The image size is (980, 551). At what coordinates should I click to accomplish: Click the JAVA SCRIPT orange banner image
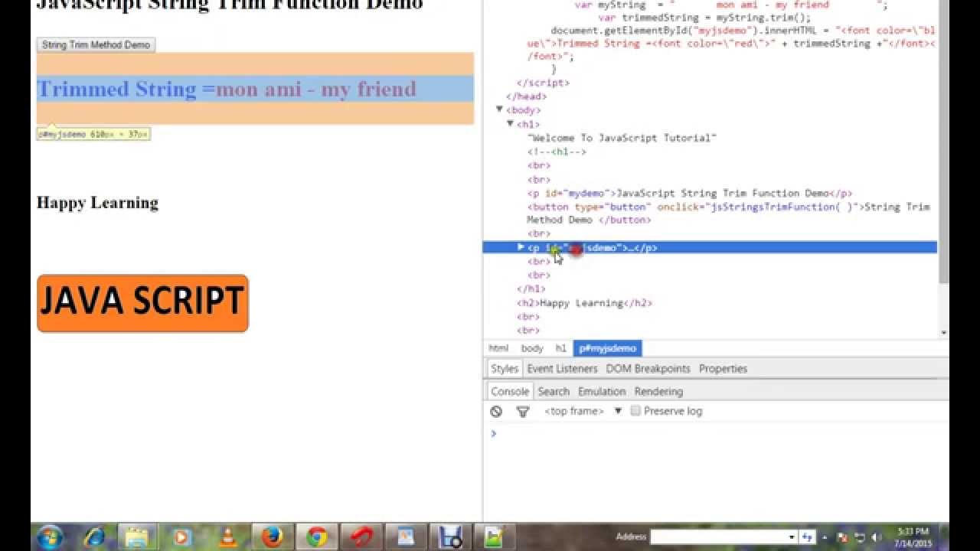[142, 303]
